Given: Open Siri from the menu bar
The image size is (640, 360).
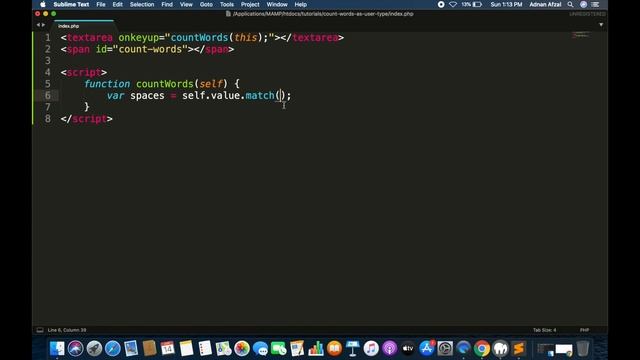Looking at the screenshot, I should [x=583, y=4].
